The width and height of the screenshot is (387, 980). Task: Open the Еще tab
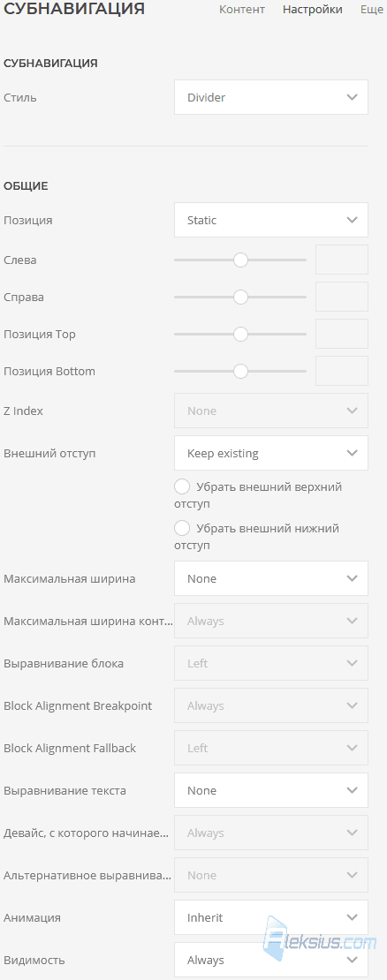click(372, 10)
